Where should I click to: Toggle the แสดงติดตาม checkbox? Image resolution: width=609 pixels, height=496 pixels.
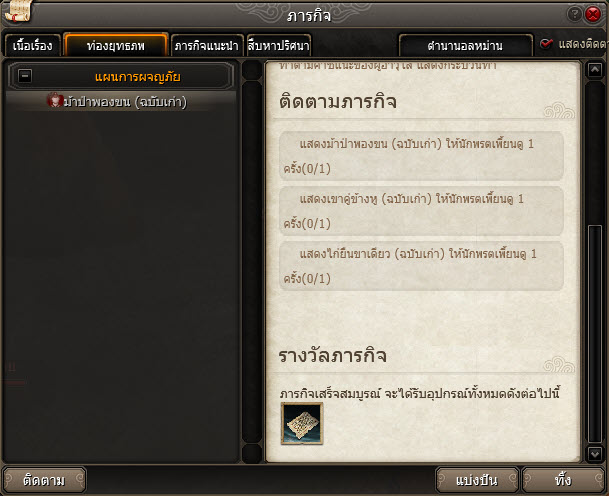546,44
